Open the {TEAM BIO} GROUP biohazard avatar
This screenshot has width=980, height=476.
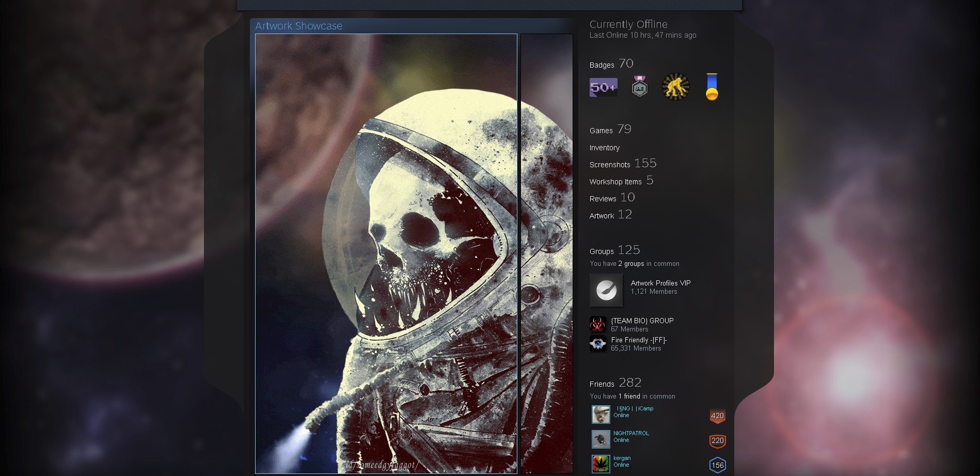click(598, 325)
